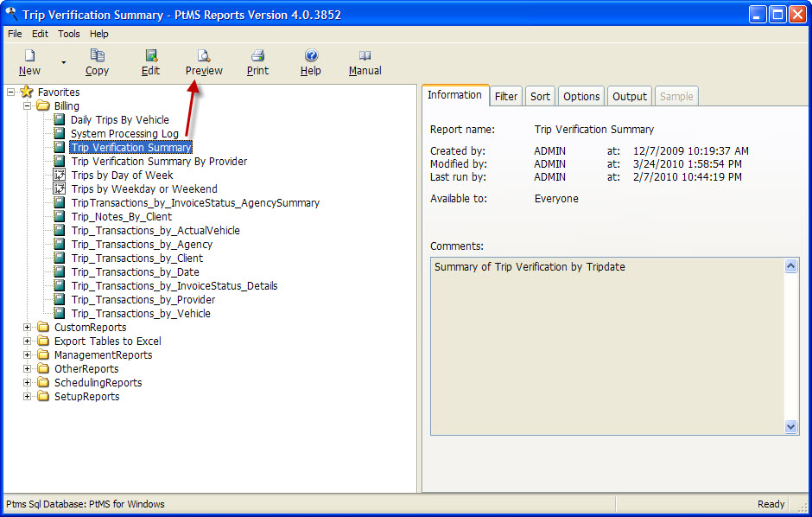Click the Help question mark icon
The image size is (812, 517).
click(311, 55)
